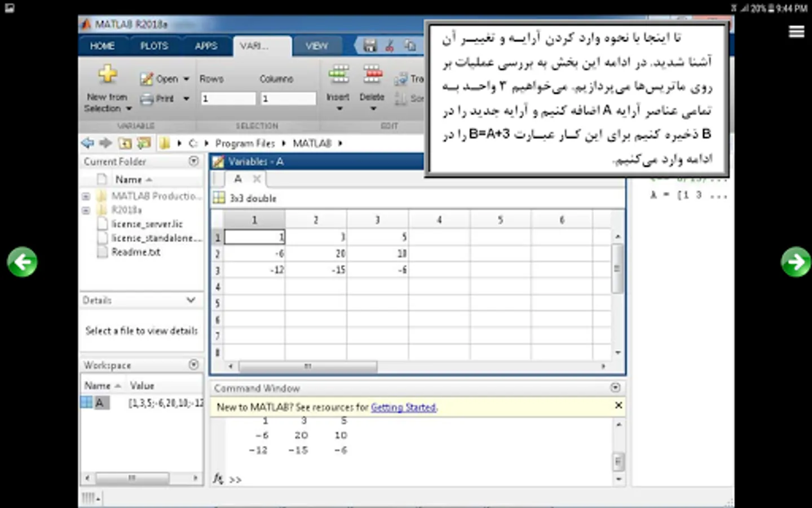Click the Up one level folder icon
Image resolution: width=812 pixels, height=508 pixels.
(x=125, y=143)
